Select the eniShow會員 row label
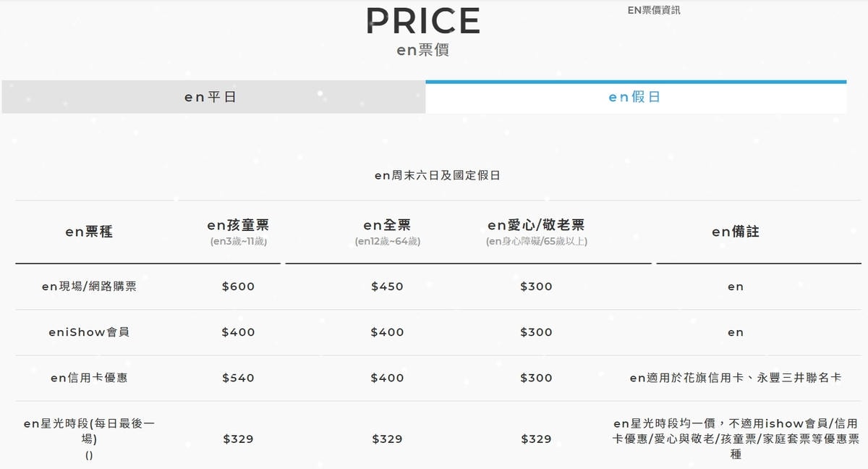Screen dimensions: 868x469 tap(89, 332)
